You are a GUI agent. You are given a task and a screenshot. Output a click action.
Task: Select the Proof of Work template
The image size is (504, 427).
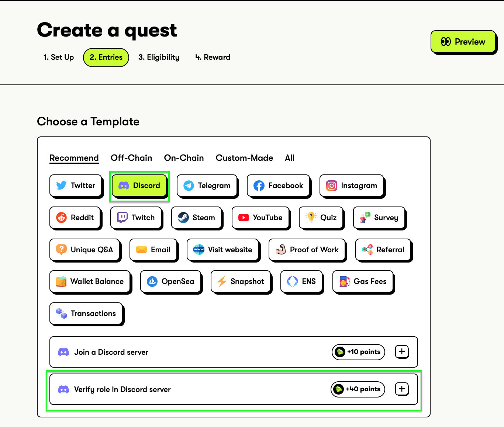[x=307, y=250]
